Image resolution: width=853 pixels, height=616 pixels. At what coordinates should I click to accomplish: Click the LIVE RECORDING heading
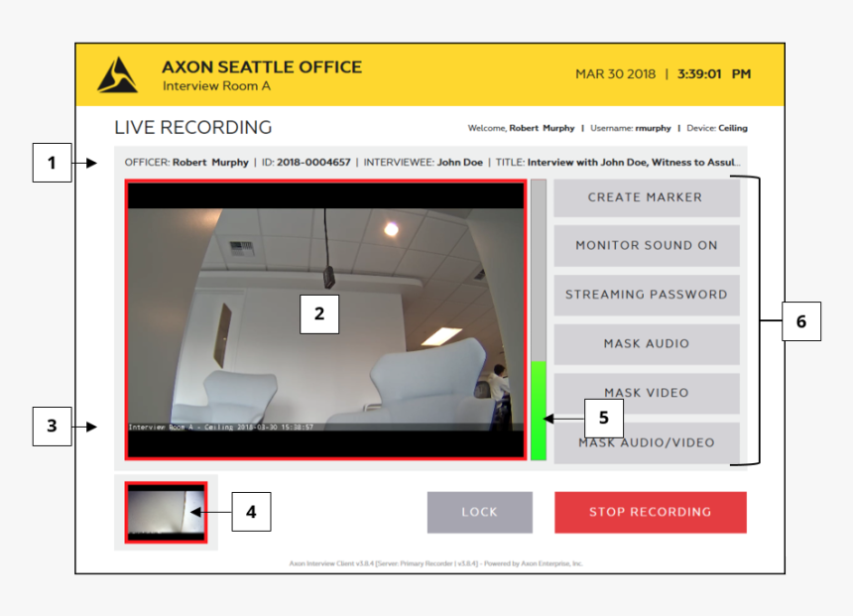(x=193, y=127)
